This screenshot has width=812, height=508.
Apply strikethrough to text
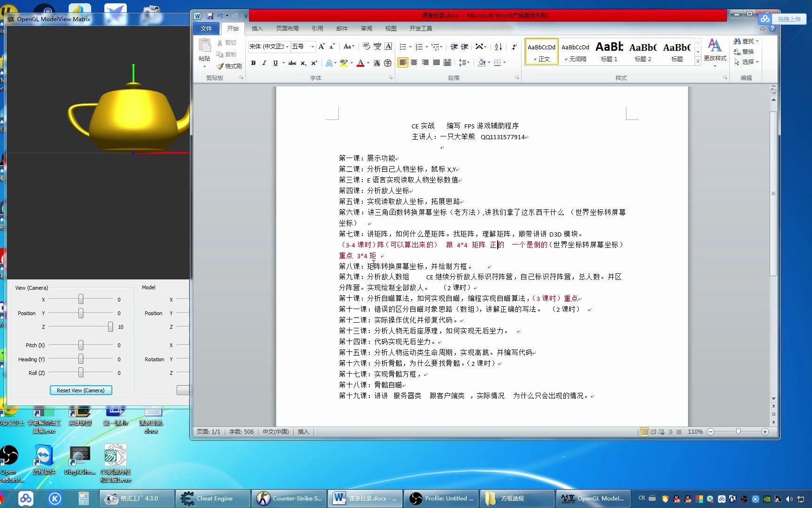[292, 63]
